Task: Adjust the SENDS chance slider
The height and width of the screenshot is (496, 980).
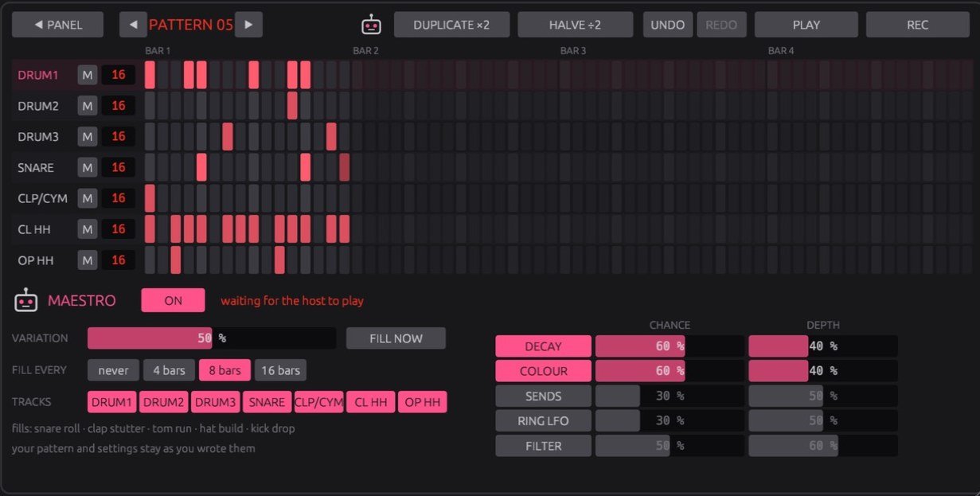Action: (670, 396)
